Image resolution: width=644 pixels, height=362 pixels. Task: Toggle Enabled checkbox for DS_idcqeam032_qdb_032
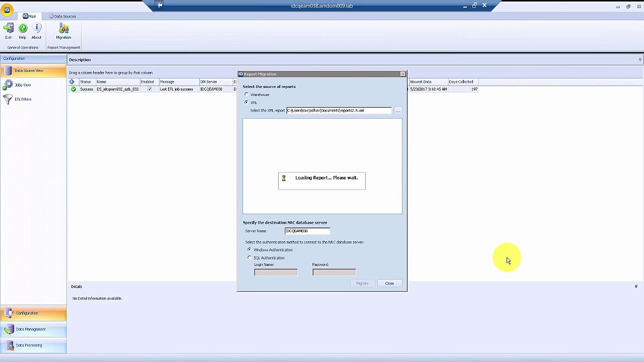pos(149,89)
